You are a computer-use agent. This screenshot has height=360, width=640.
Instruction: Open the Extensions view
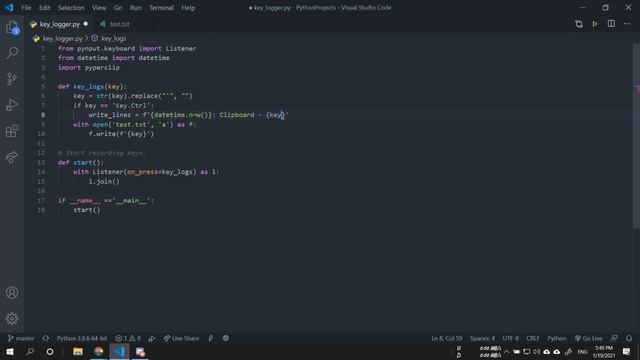click(x=12, y=131)
